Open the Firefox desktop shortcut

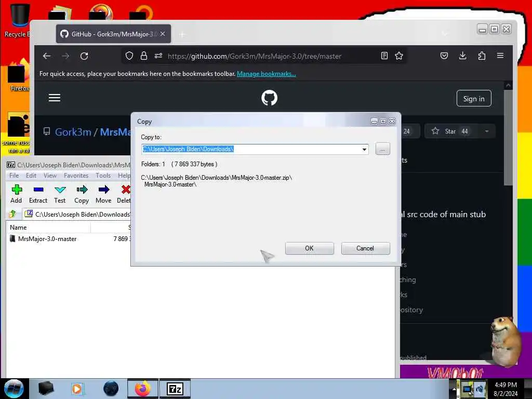click(x=19, y=75)
